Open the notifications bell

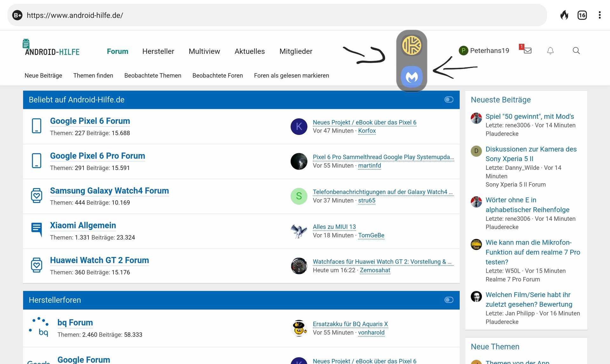(x=550, y=51)
